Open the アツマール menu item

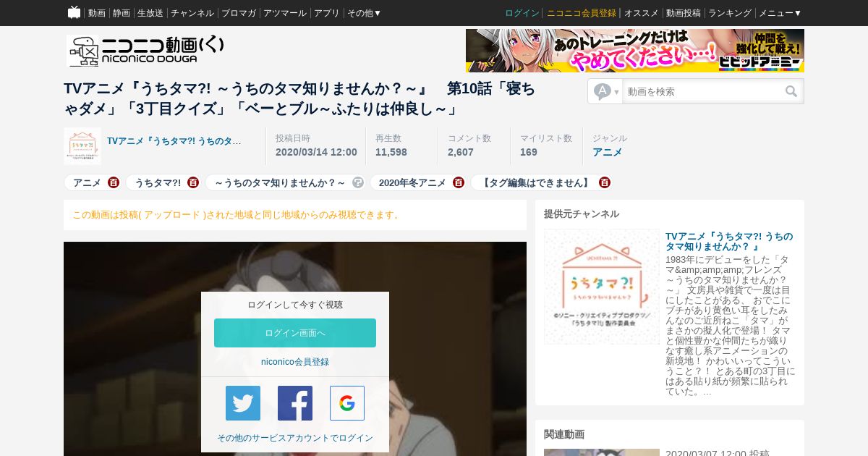click(x=285, y=13)
